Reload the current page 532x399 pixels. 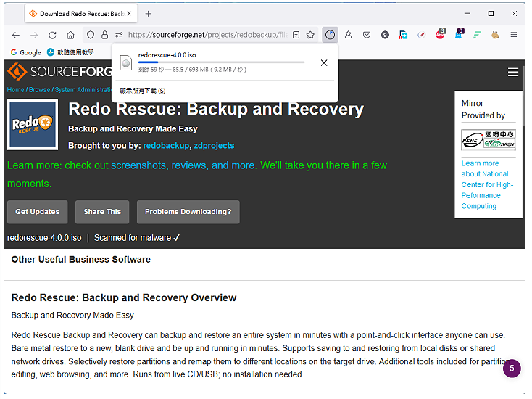[52, 35]
